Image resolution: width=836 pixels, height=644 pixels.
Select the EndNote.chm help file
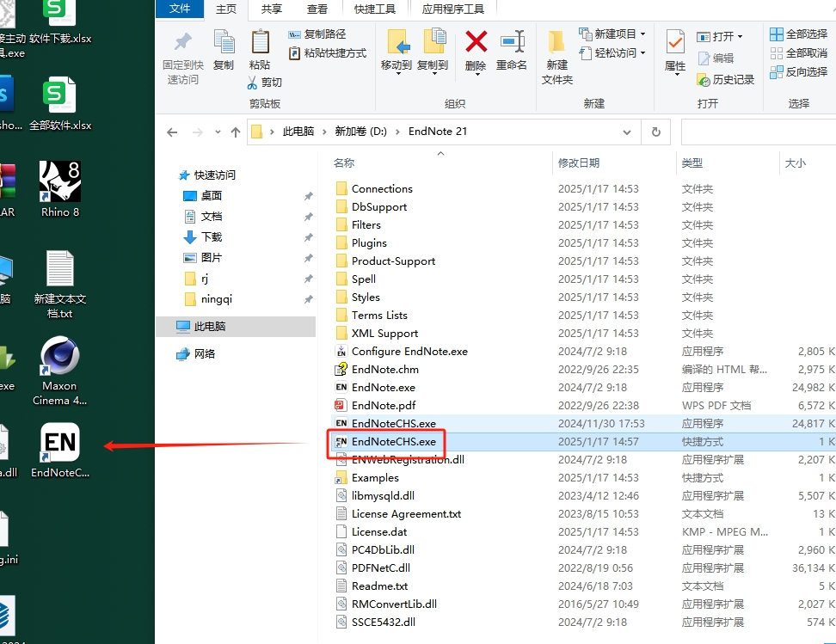377,370
